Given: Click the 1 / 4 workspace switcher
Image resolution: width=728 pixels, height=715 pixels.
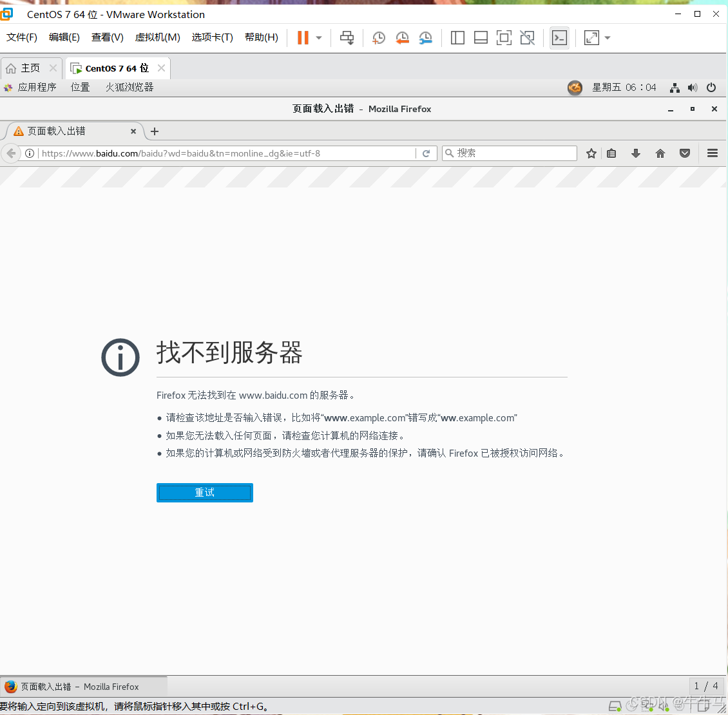Looking at the screenshot, I should click(705, 686).
